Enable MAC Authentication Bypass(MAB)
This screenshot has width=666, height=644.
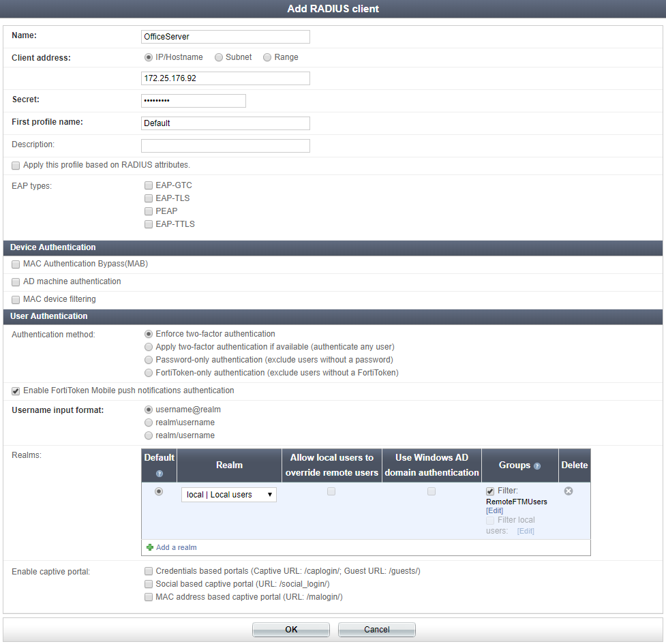click(x=16, y=264)
